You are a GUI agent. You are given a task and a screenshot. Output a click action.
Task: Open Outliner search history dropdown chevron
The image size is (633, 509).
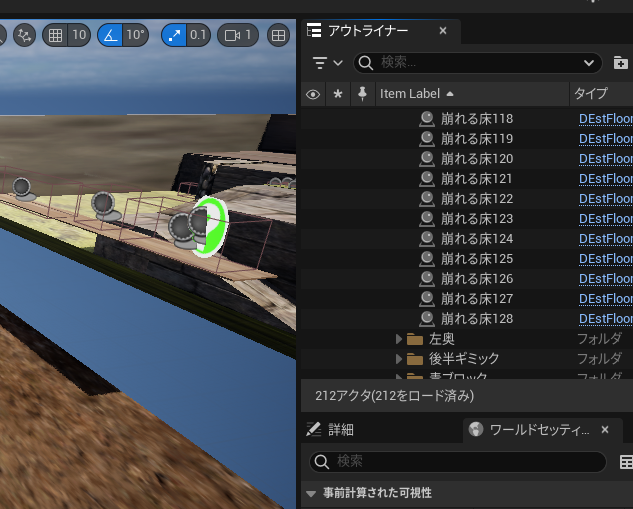click(589, 63)
